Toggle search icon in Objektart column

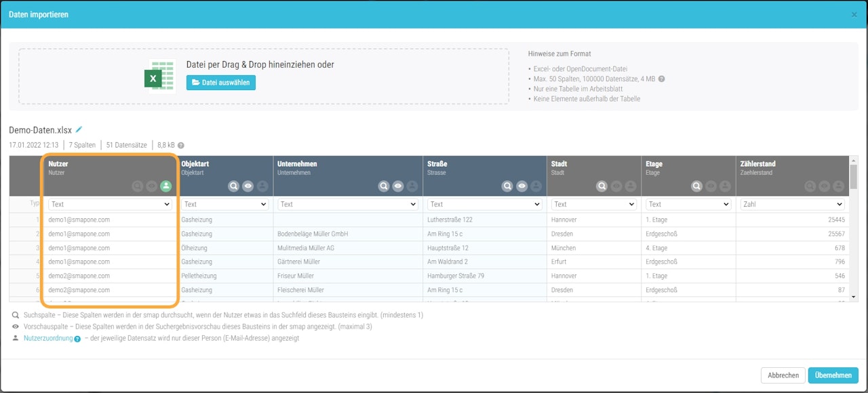pos(234,186)
